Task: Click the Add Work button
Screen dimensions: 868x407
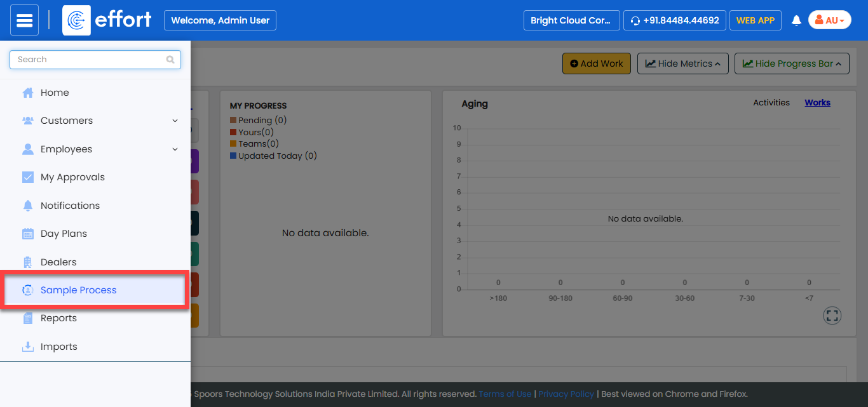Action: [x=596, y=63]
